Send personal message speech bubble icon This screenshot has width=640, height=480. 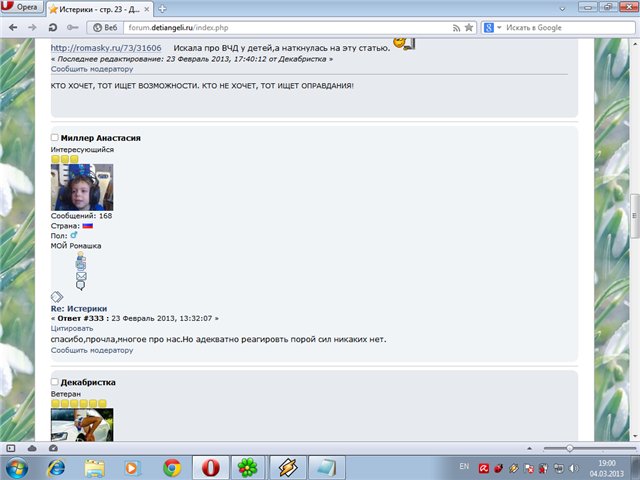(80, 286)
